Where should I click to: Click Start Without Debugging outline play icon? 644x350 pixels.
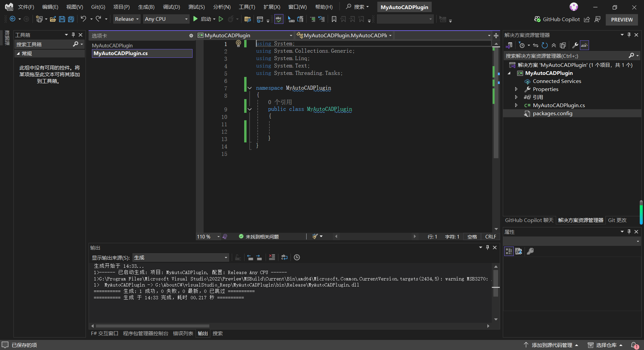(221, 19)
